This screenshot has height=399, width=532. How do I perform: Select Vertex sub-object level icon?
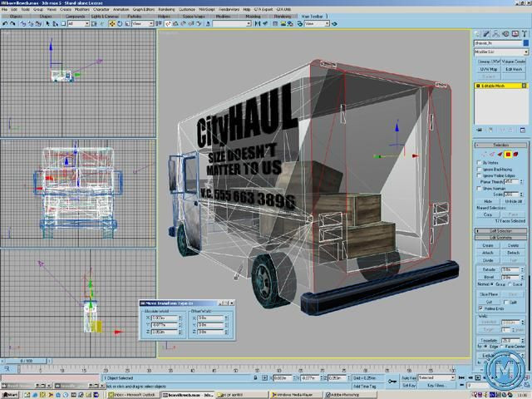pos(485,155)
